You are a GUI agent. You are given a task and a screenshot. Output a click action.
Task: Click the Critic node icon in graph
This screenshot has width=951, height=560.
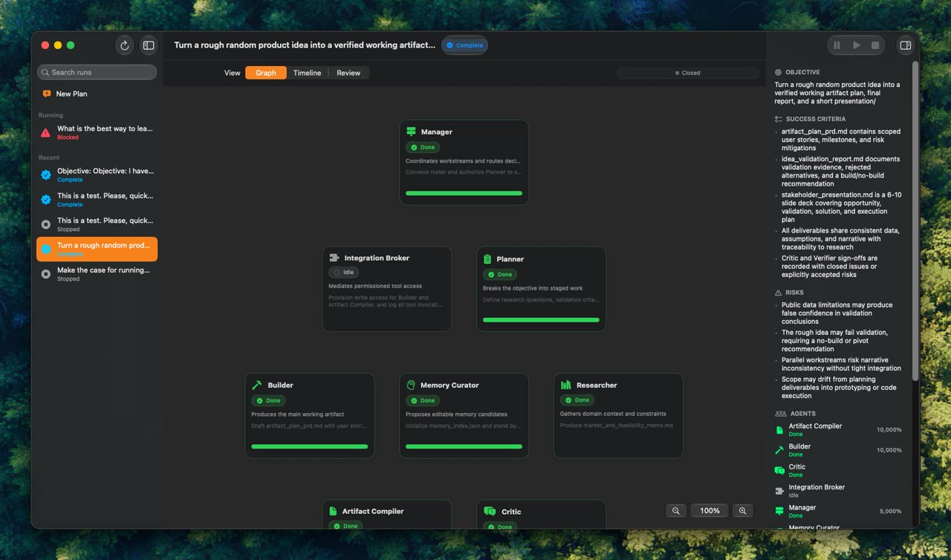490,511
